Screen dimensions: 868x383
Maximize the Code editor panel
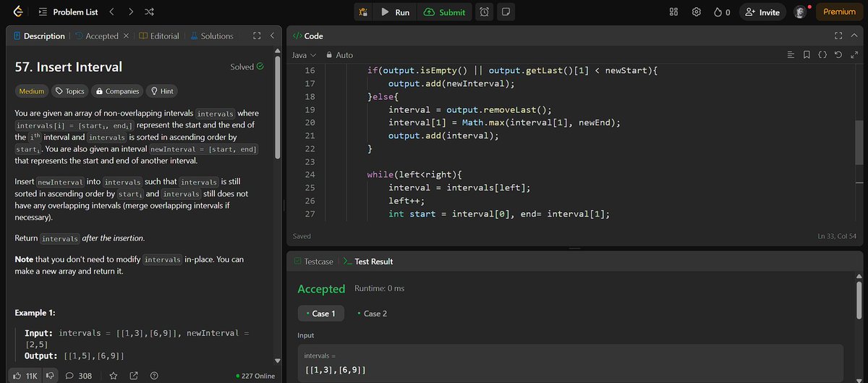tap(838, 35)
